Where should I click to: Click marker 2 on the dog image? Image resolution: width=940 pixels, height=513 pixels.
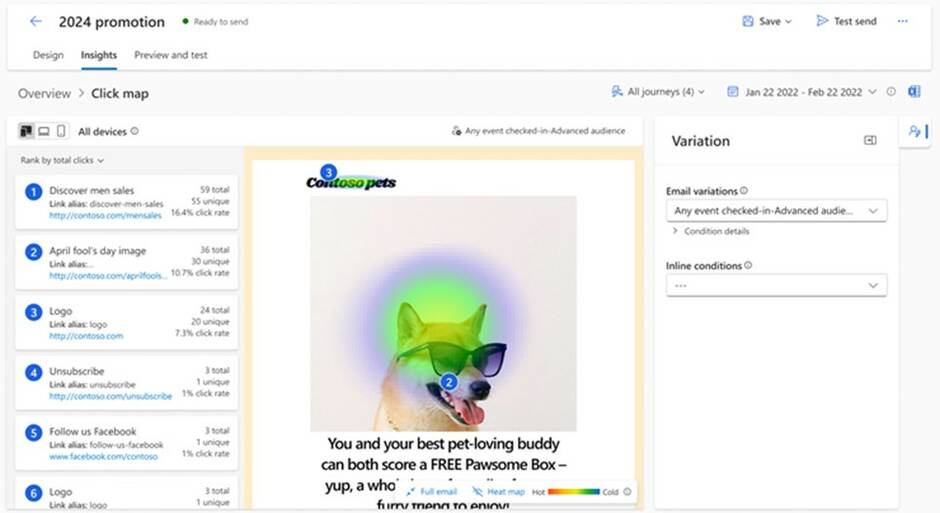coord(448,382)
